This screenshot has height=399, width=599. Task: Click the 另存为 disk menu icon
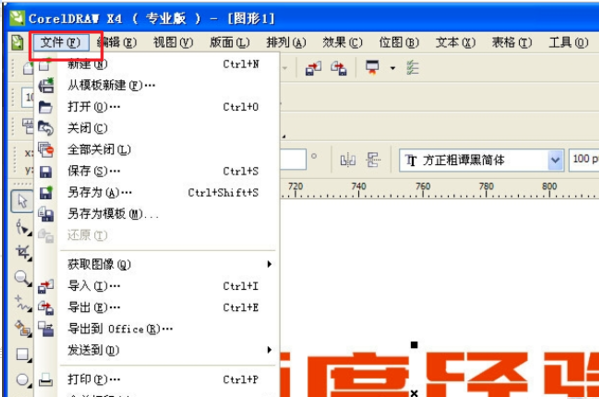46,193
